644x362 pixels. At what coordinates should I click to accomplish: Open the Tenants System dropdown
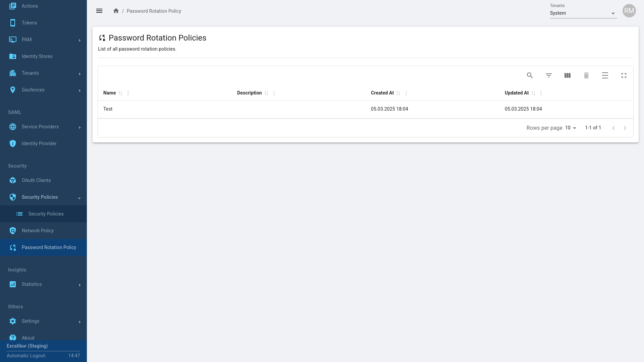coord(583,13)
